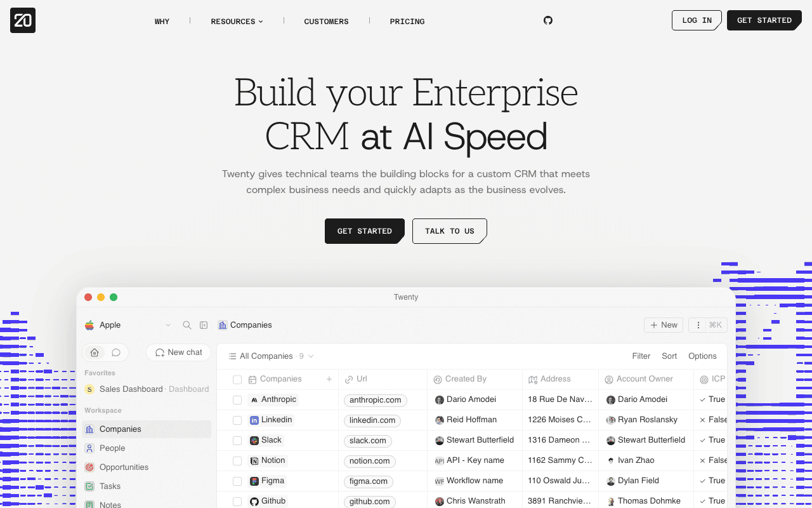Open the anthropic.com URL chip

[x=376, y=400]
